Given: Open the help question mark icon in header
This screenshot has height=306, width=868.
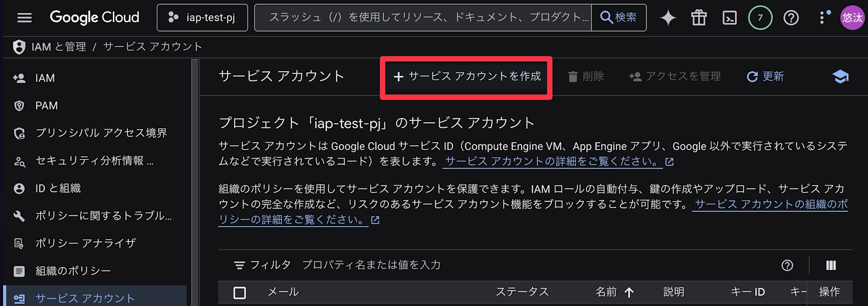Looking at the screenshot, I should point(791,18).
